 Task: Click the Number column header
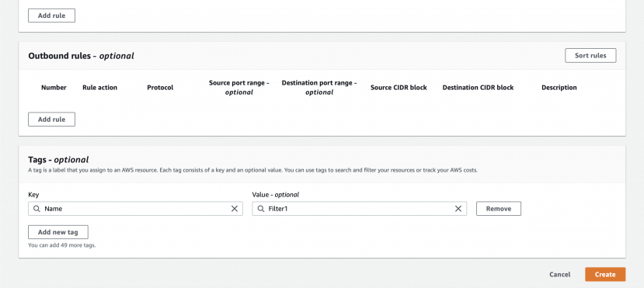click(54, 88)
